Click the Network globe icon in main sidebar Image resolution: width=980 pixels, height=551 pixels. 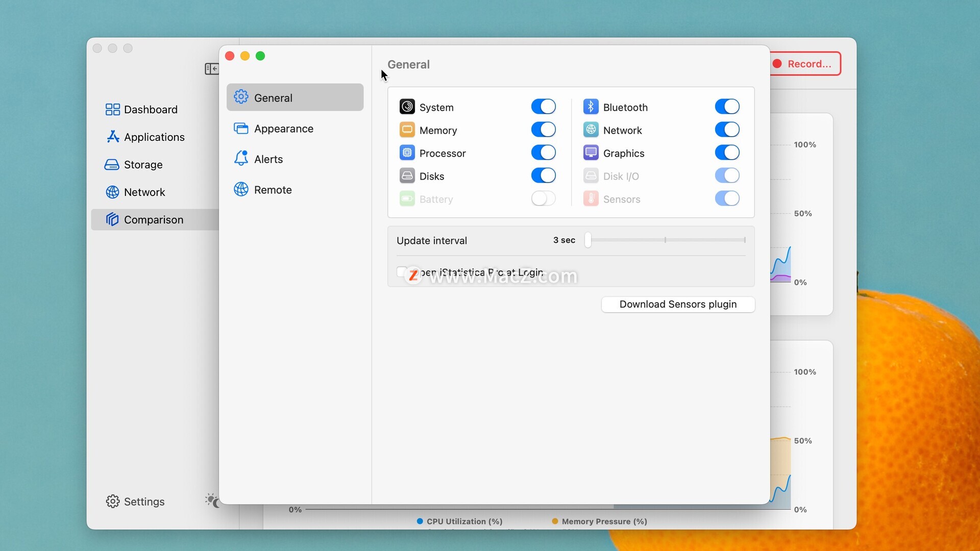[x=112, y=192]
